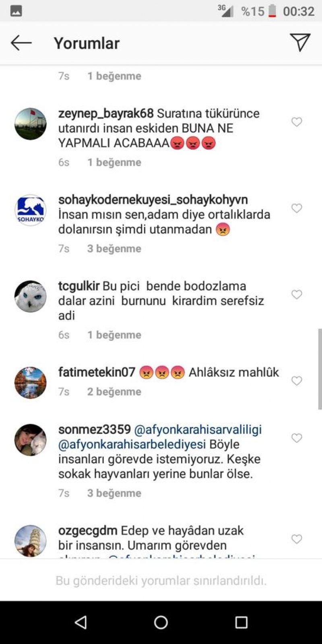Open the direct message paper plane icon
The height and width of the screenshot is (644, 322).
pyautogui.click(x=300, y=42)
